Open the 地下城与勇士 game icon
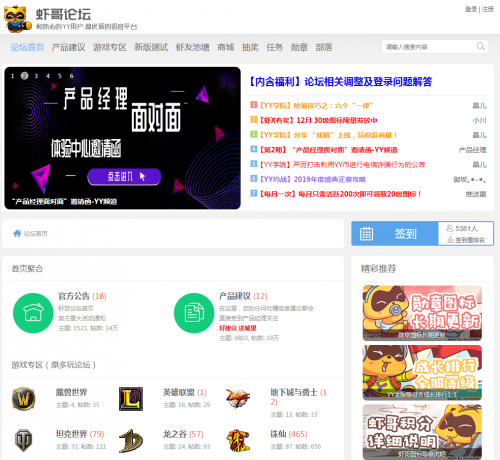 238,398
